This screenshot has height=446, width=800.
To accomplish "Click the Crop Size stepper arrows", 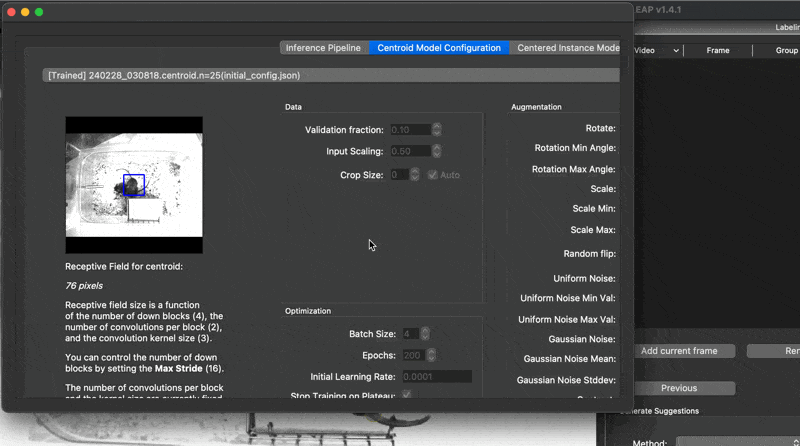I will click(x=415, y=175).
